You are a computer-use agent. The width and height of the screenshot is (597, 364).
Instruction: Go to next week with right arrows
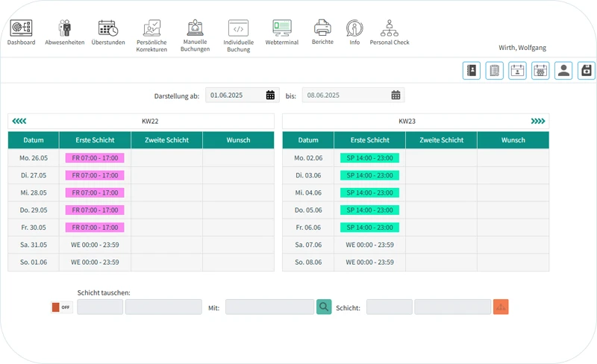537,121
